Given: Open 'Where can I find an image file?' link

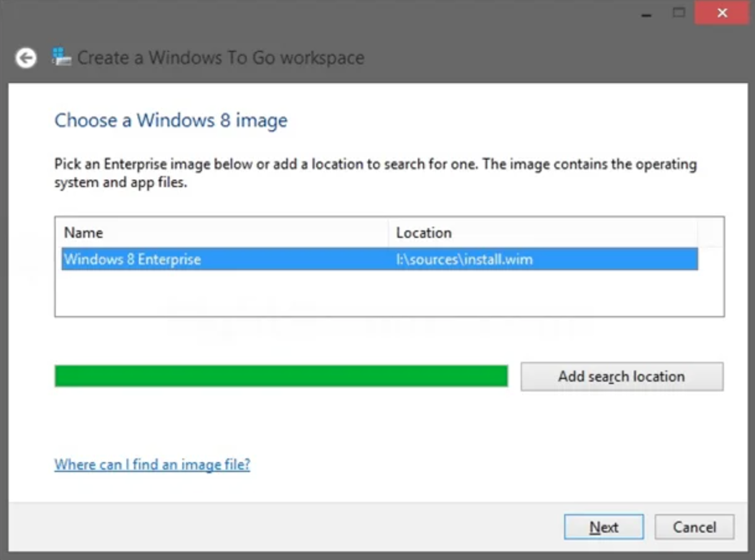Looking at the screenshot, I should [x=152, y=465].
